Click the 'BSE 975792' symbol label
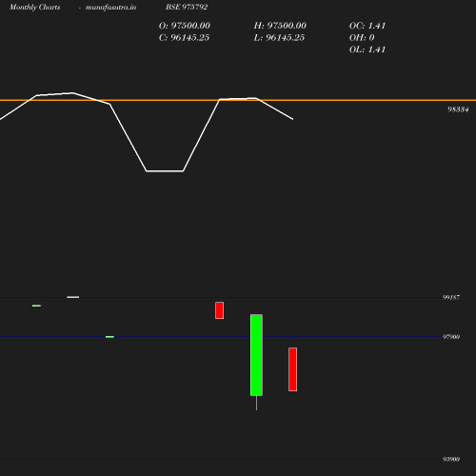Viewport: 476px width, 476px height. pyautogui.click(x=187, y=7)
